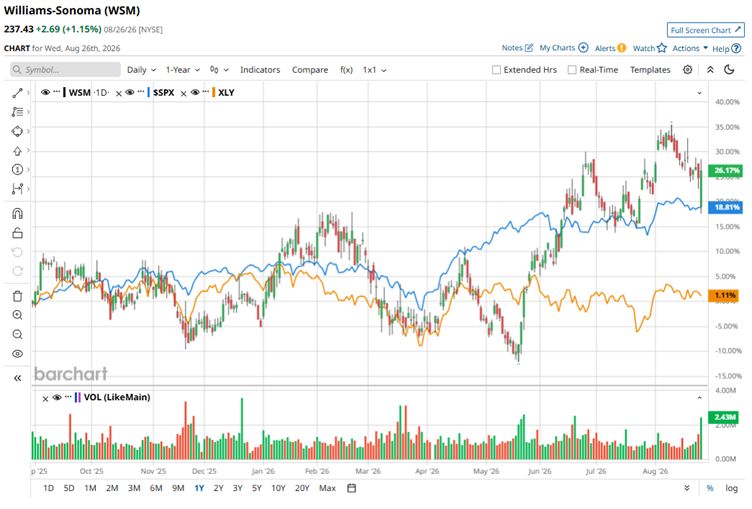Open Notes editor icon
The image size is (752, 509).
point(529,47)
